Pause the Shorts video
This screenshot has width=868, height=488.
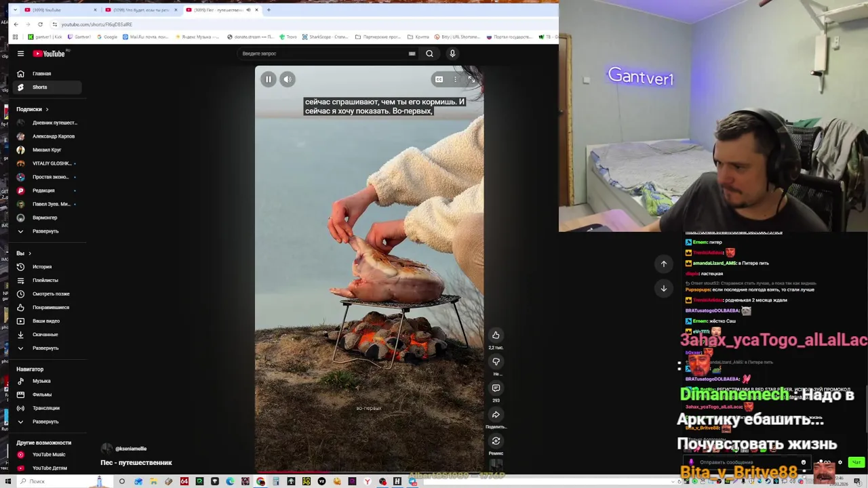click(269, 79)
